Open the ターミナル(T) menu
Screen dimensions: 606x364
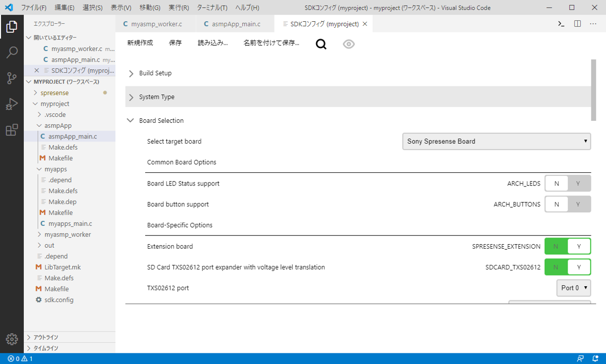pyautogui.click(x=212, y=8)
